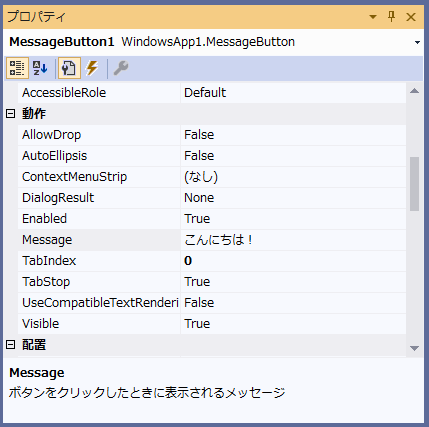The image size is (429, 427).
Task: Switch to Categorized view icon
Action: [x=17, y=68]
